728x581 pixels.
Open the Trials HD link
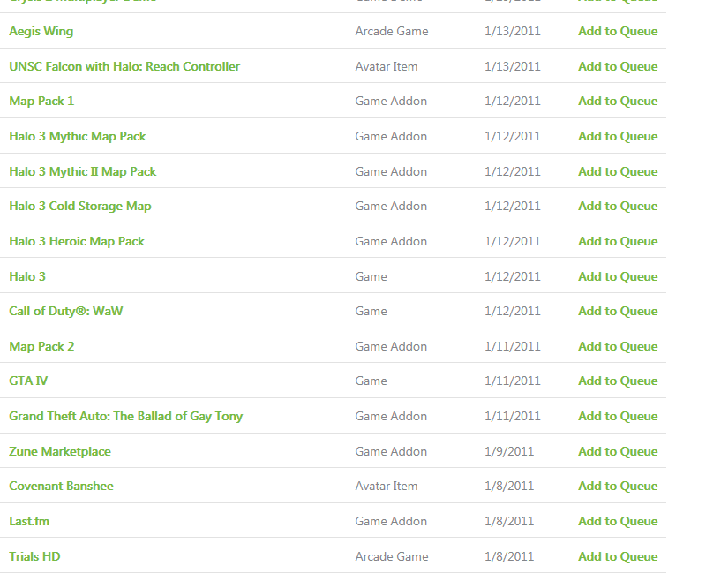pos(34,556)
